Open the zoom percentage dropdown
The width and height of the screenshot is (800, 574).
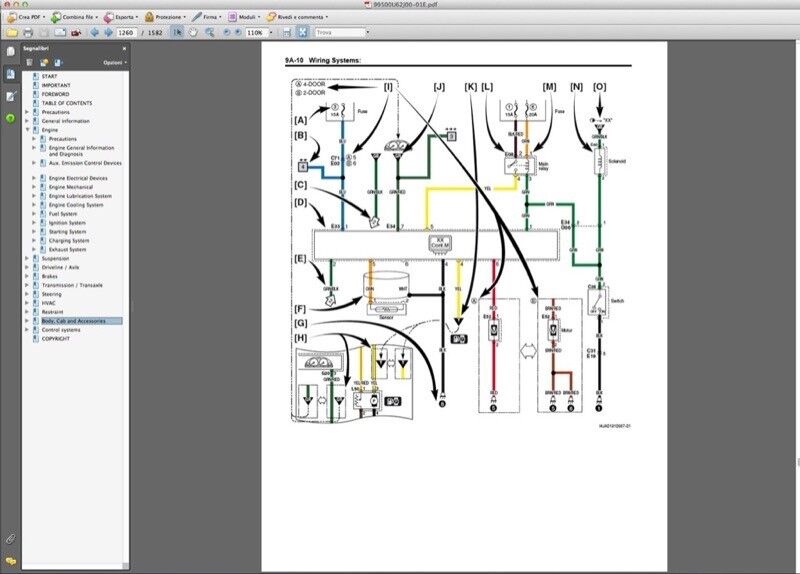pos(269,32)
